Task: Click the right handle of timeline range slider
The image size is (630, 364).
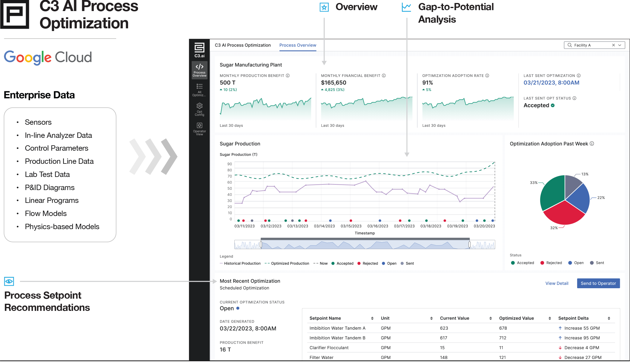Action: 470,245
